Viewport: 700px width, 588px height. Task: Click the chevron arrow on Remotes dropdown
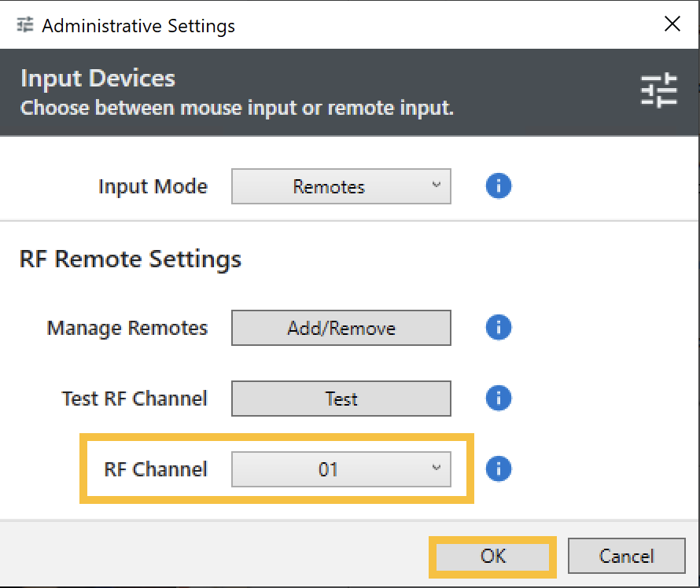(x=437, y=186)
